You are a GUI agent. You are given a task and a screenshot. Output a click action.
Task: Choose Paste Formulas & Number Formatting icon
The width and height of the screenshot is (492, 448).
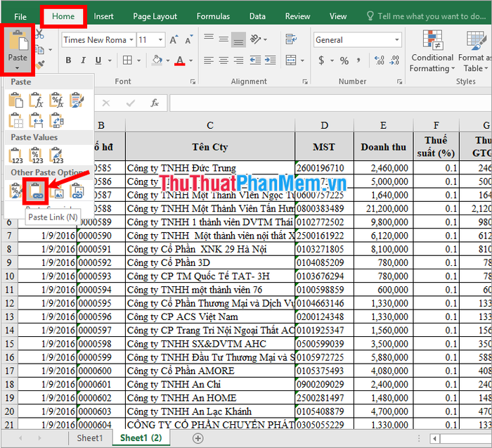[x=56, y=100]
